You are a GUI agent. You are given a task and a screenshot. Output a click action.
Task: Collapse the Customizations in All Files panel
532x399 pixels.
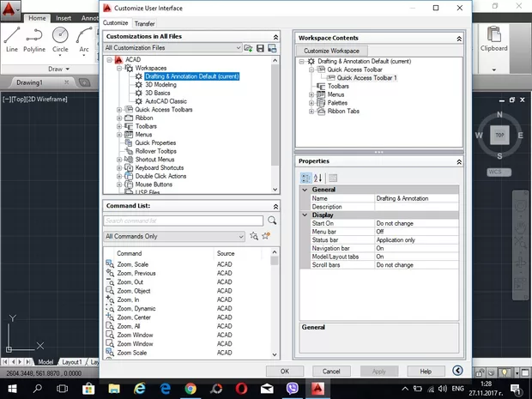click(x=275, y=38)
